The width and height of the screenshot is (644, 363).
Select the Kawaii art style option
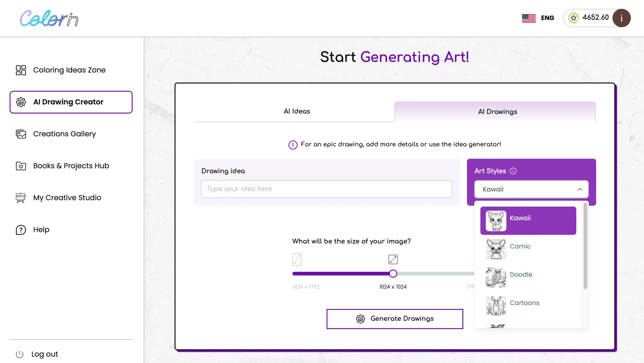(x=528, y=218)
